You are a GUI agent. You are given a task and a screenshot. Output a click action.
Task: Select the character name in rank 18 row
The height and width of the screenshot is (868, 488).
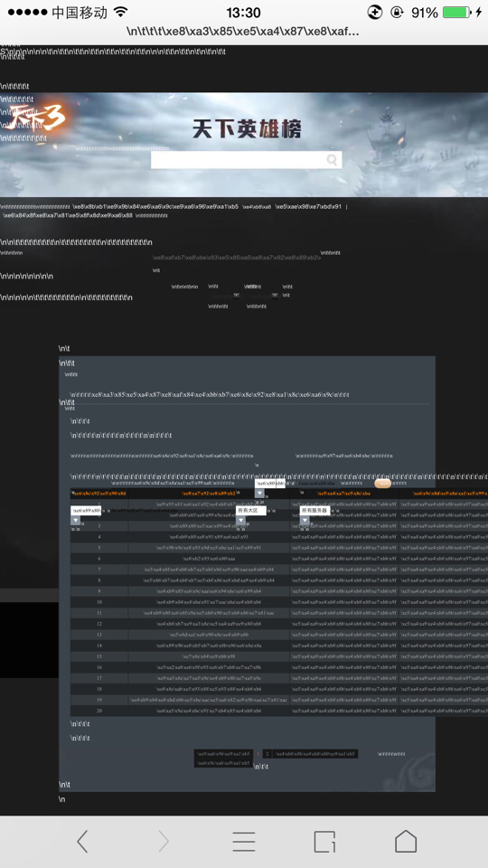(x=209, y=689)
